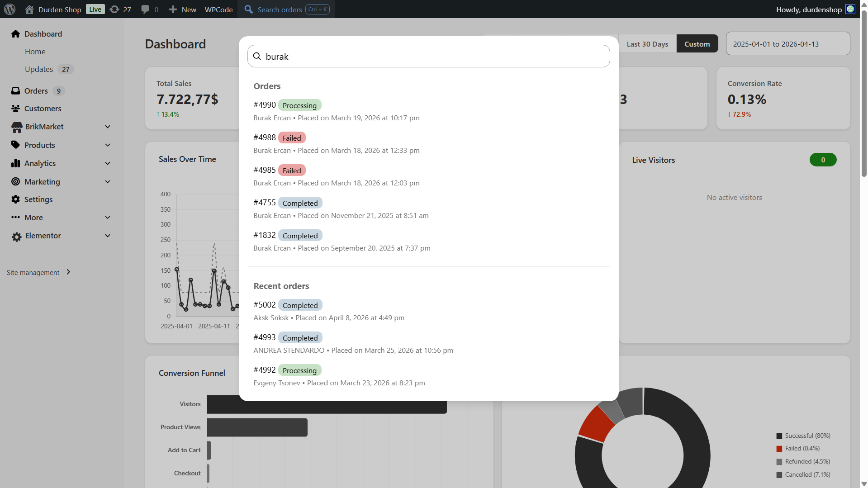Click the Customers people icon
This screenshot has height=488, width=868.
click(16, 109)
